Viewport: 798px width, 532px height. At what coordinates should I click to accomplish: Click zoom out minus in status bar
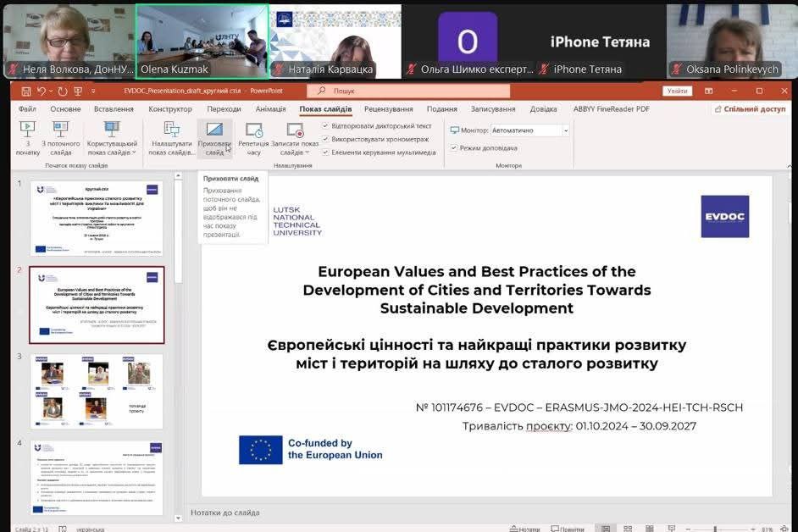pyautogui.click(x=688, y=529)
